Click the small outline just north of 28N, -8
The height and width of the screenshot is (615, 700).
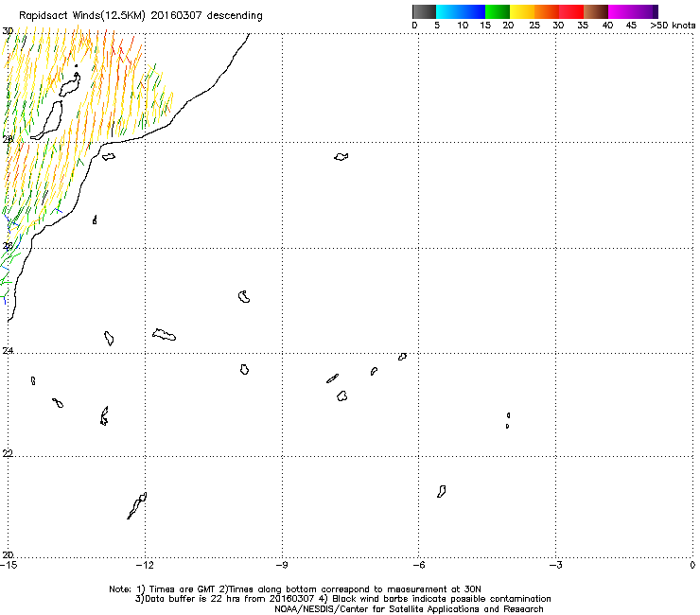[341, 157]
